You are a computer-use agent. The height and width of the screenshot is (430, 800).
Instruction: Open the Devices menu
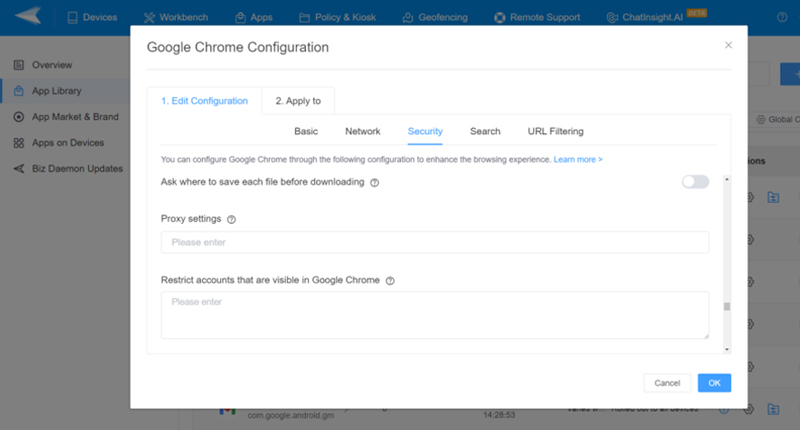pos(92,17)
